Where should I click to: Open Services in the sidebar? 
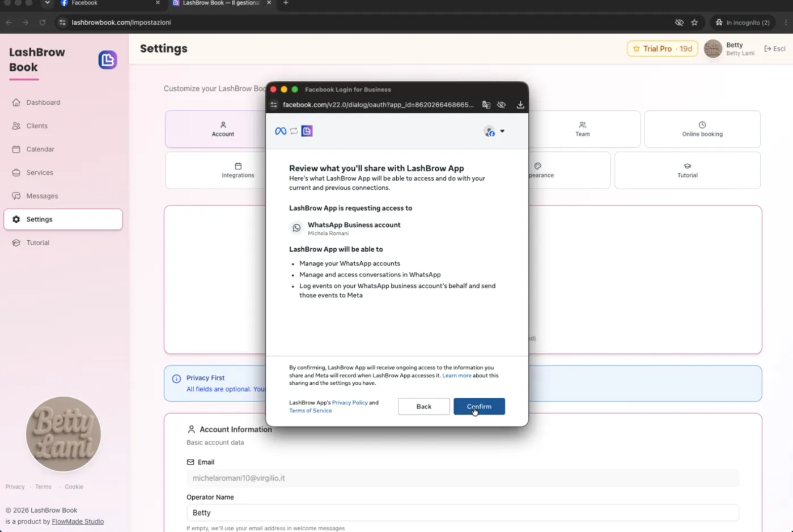coord(62,172)
